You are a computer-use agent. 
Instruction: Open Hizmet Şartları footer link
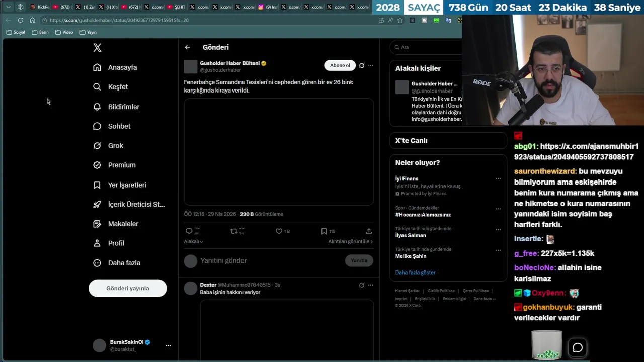coord(408,291)
